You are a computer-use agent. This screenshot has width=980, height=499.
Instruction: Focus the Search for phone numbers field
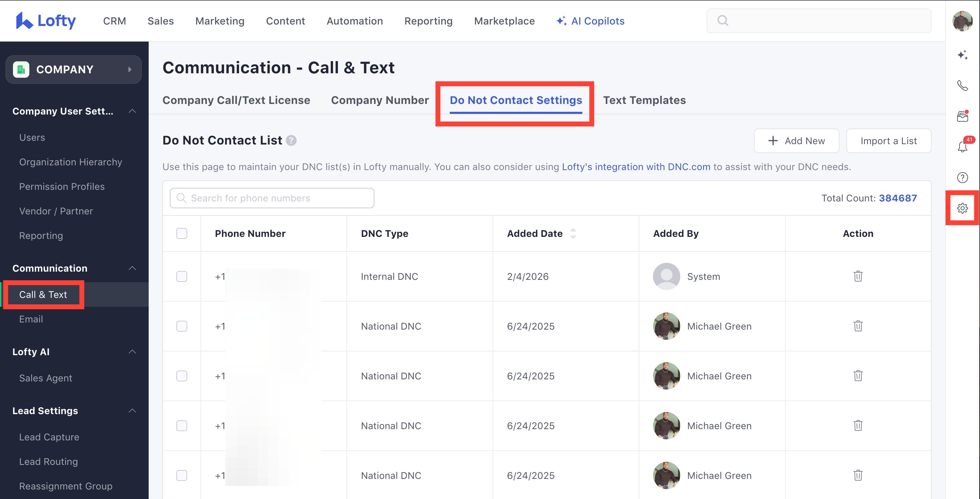coord(272,198)
